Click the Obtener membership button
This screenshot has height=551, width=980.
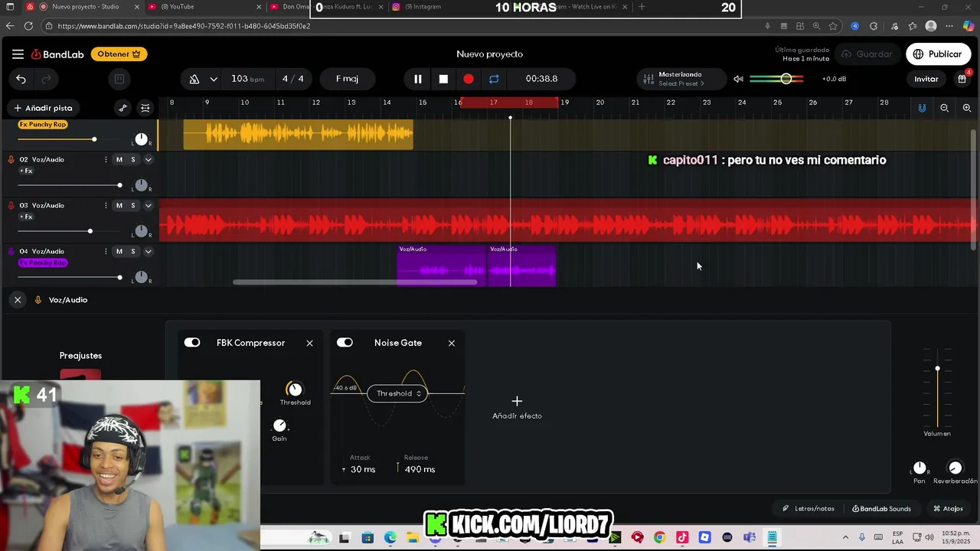pos(119,54)
